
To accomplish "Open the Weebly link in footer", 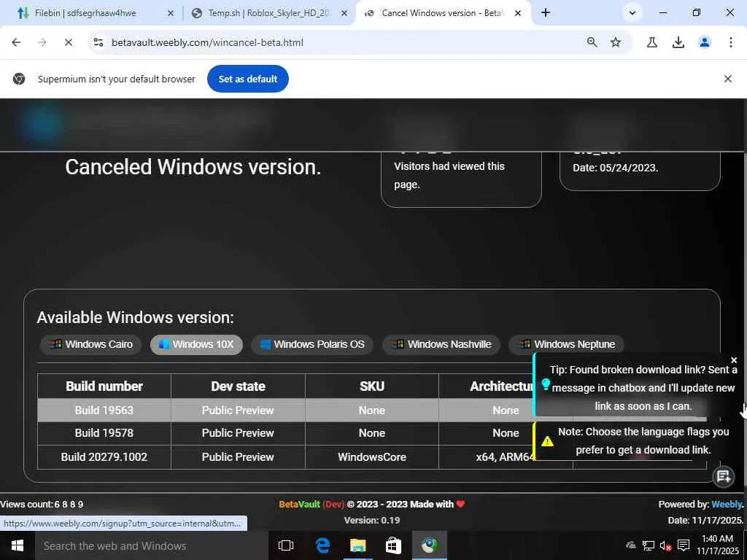I will pos(727,504).
